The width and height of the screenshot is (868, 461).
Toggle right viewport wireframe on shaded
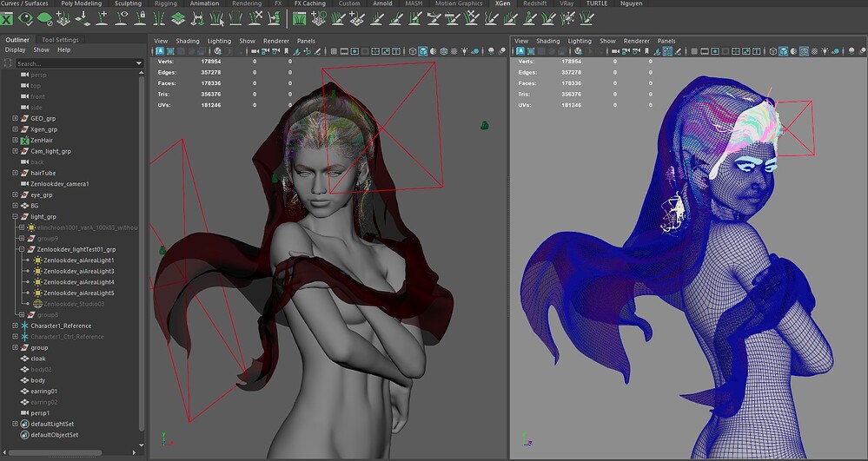[804, 51]
